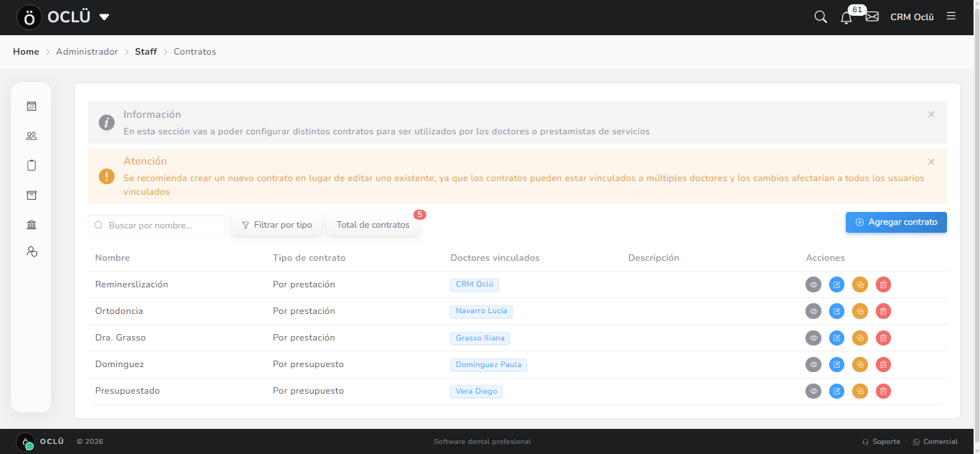
Task: Delete the Dominguez contract
Action: pyautogui.click(x=884, y=364)
